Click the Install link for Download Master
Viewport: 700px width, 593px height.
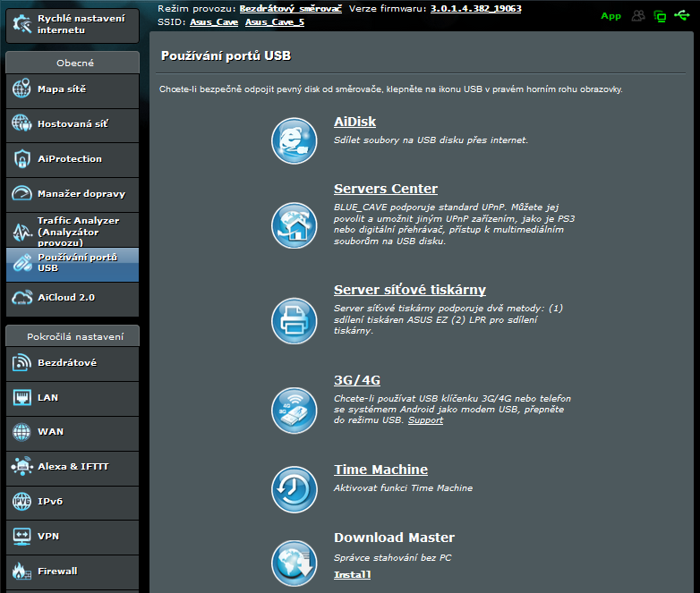point(352,574)
